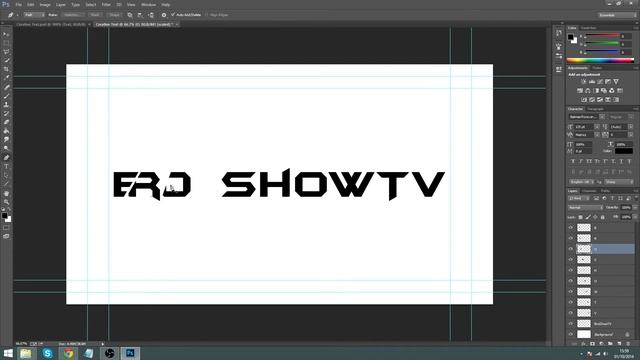Select the Pen tool in the toolbox
The height and width of the screenshot is (360, 640).
[x=6, y=158]
